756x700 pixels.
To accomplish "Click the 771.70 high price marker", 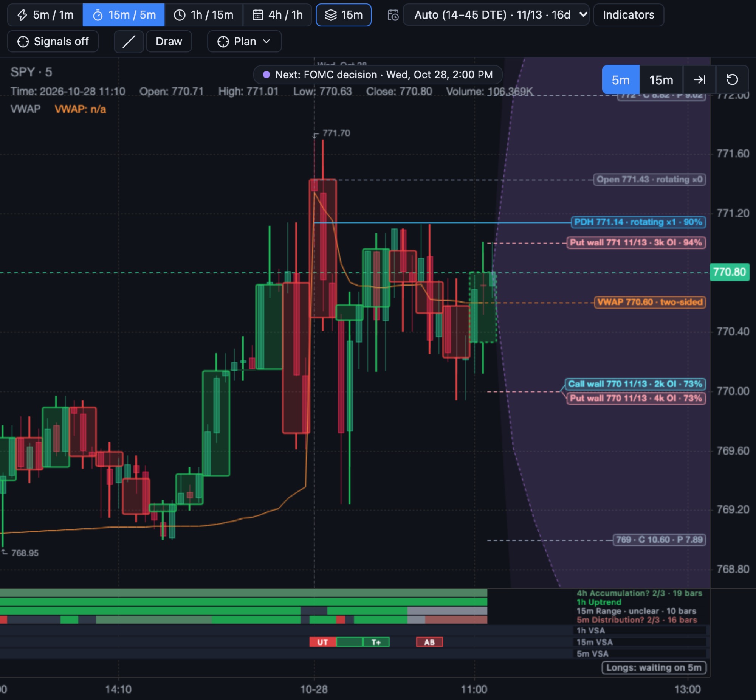I will [336, 133].
